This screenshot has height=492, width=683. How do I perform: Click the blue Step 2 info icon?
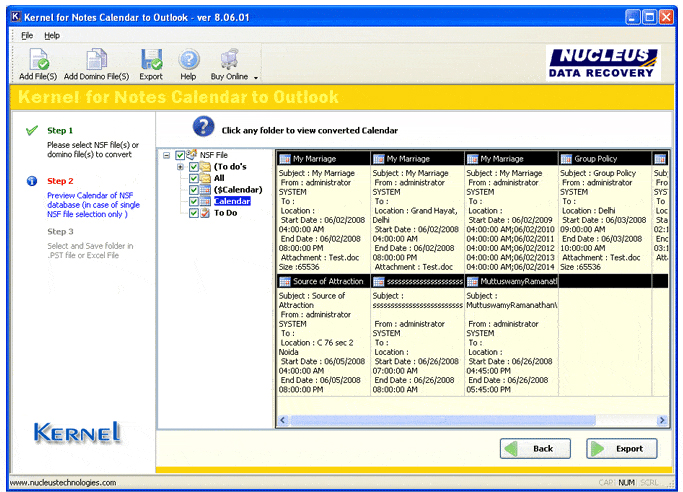point(32,181)
